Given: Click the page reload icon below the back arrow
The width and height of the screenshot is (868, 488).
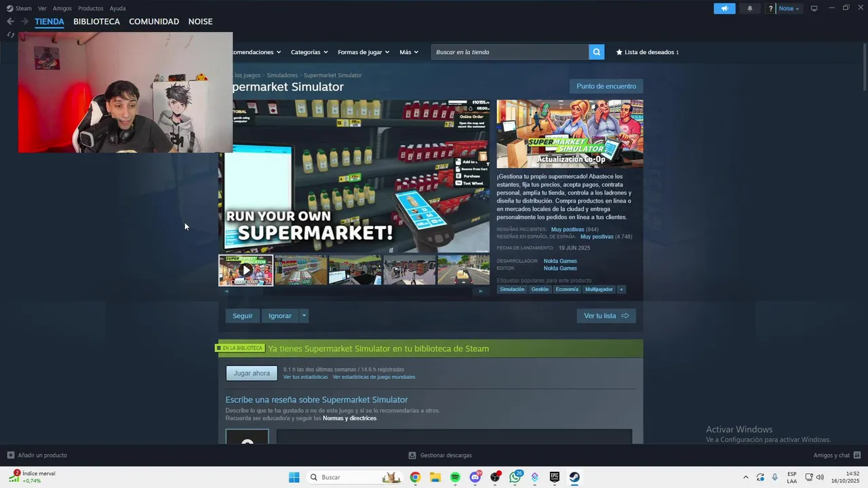Looking at the screenshot, I should pyautogui.click(x=10, y=35).
